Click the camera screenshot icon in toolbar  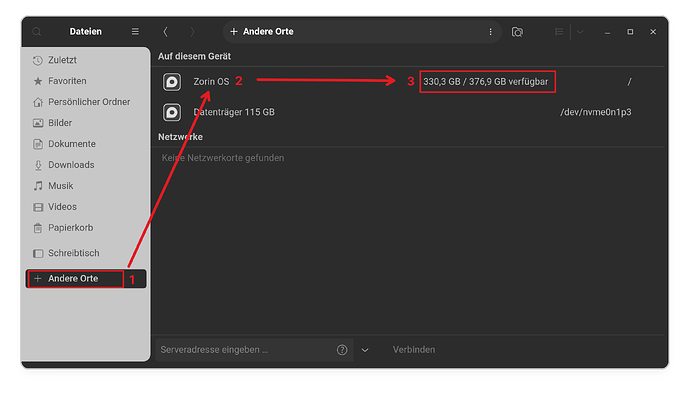click(x=517, y=32)
